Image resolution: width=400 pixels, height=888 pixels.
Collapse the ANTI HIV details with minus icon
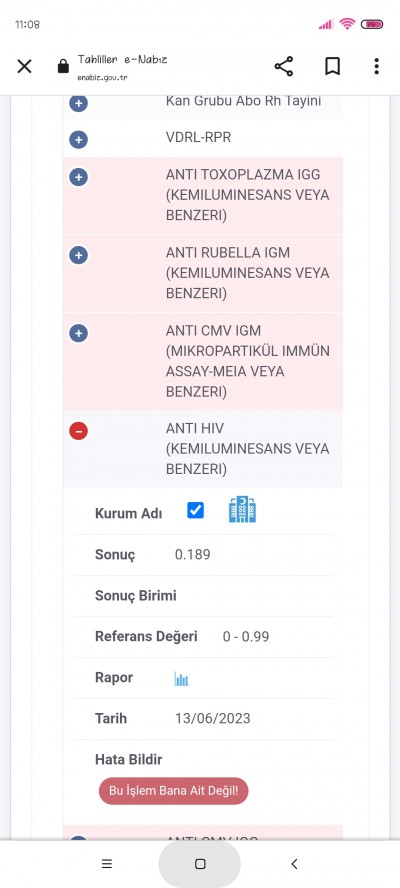(79, 431)
